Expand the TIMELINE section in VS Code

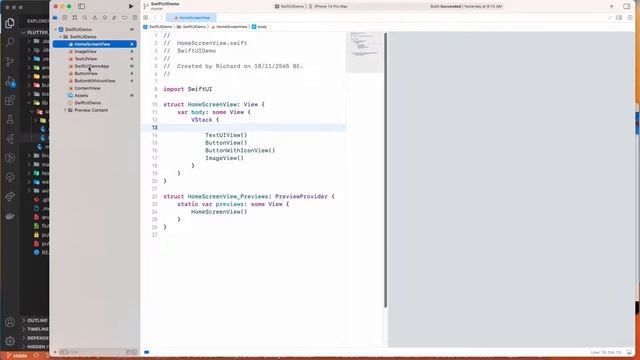(x=35, y=329)
